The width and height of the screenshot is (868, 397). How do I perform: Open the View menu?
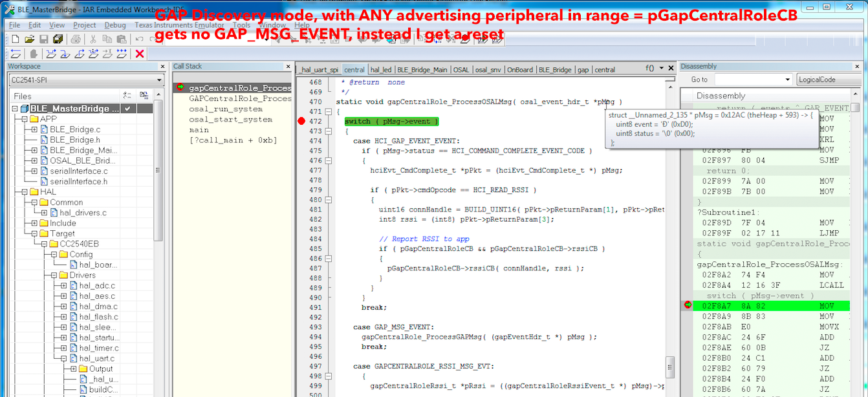(x=57, y=25)
